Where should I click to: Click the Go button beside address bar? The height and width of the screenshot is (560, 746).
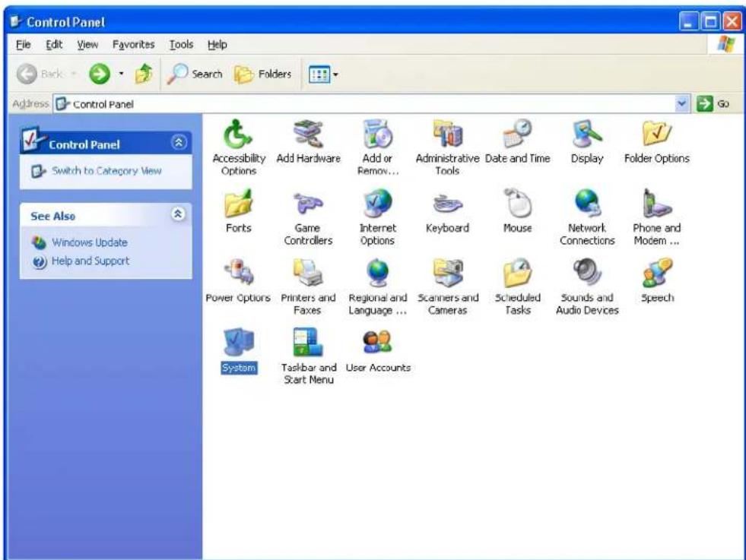[x=713, y=103]
